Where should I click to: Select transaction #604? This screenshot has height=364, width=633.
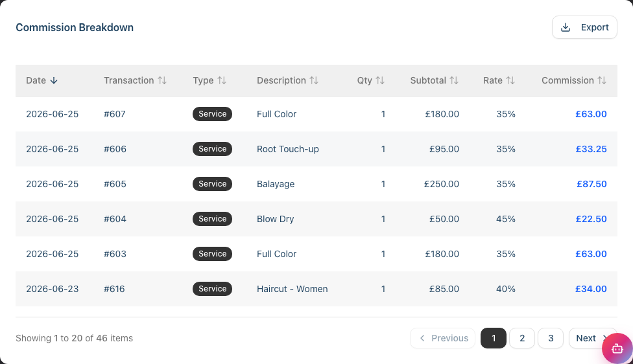pyautogui.click(x=115, y=220)
